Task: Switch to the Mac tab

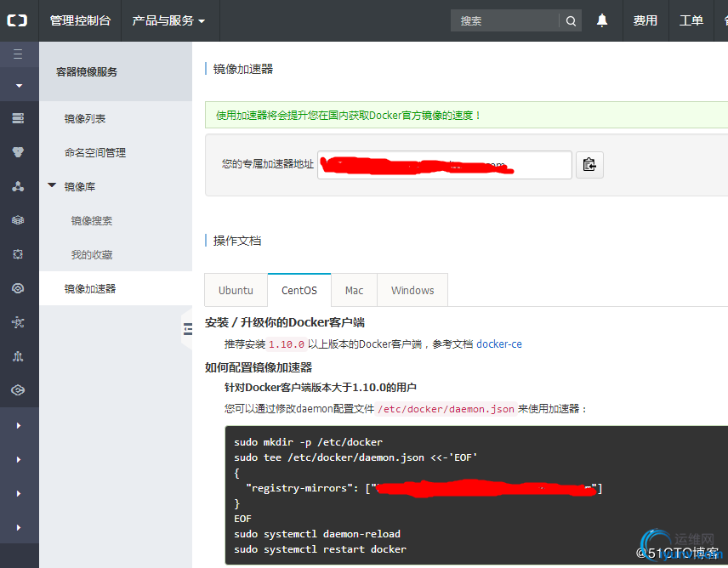Action: pos(355,290)
